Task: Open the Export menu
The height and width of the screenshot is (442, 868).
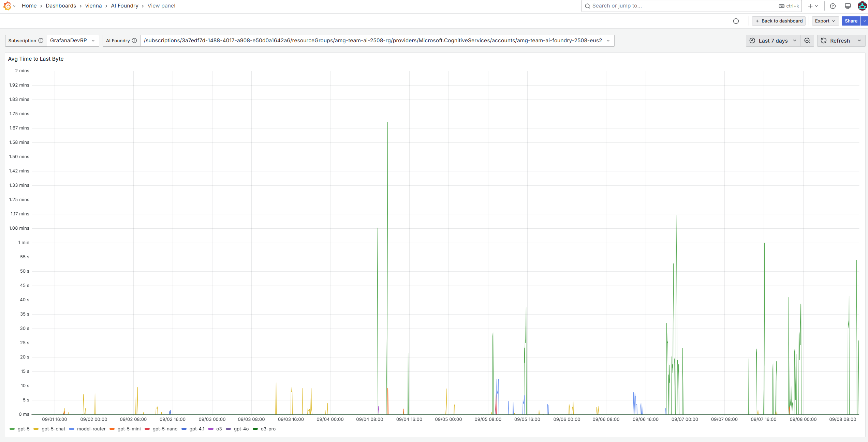Action: point(825,21)
